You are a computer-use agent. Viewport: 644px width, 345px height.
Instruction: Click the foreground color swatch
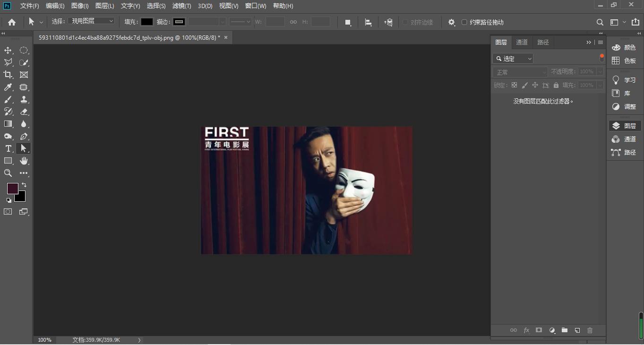coord(12,189)
